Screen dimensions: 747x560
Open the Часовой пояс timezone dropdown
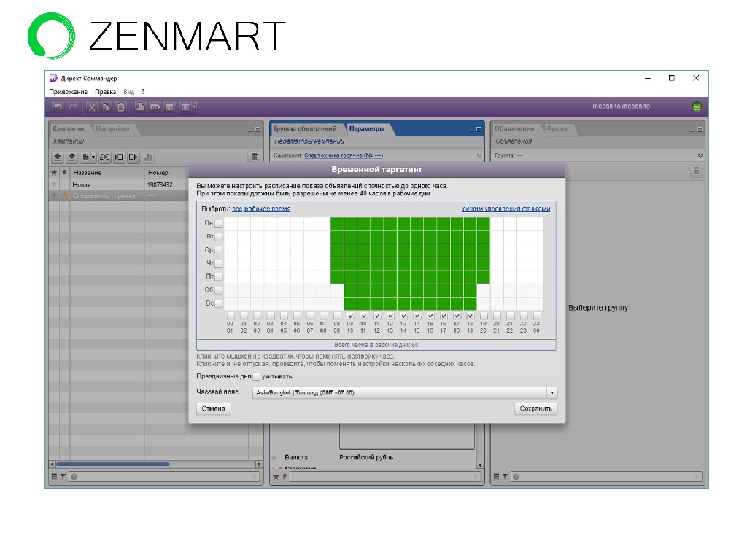[552, 393]
